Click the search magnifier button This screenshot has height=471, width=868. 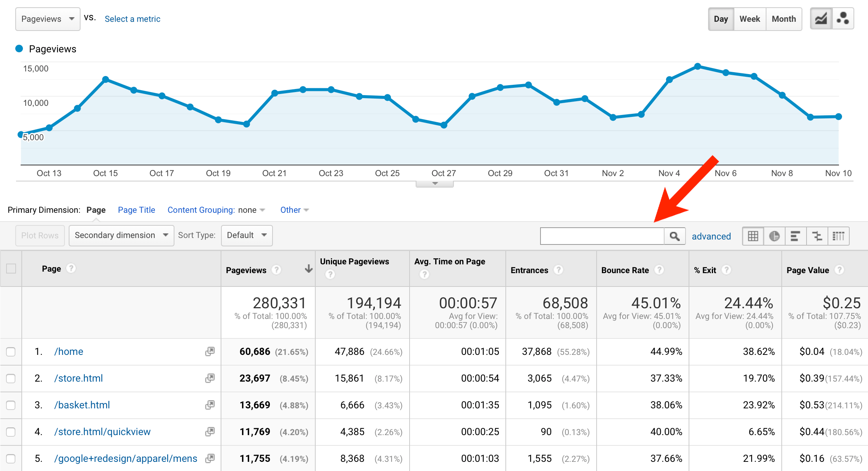tap(674, 236)
